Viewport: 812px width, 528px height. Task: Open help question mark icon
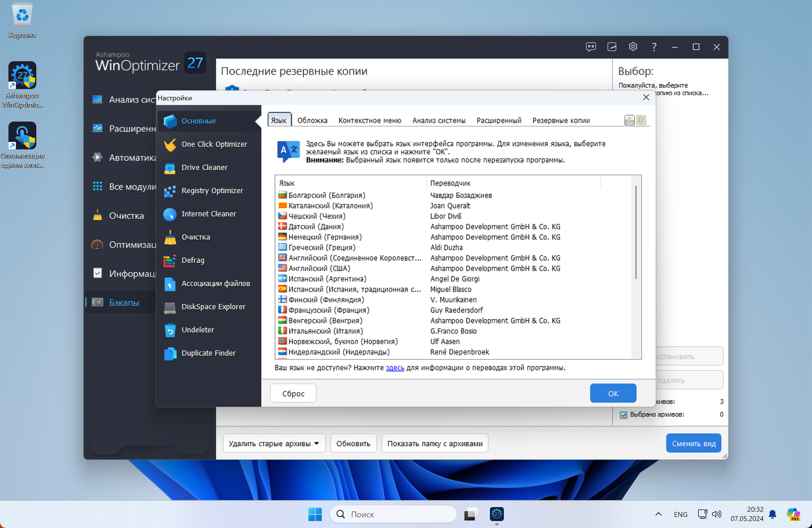(x=654, y=47)
